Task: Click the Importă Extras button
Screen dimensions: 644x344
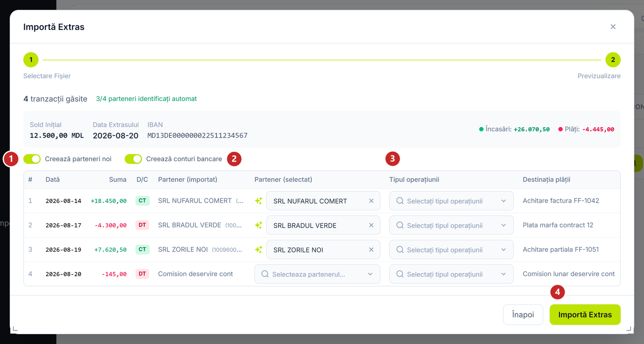Action: [x=585, y=315]
